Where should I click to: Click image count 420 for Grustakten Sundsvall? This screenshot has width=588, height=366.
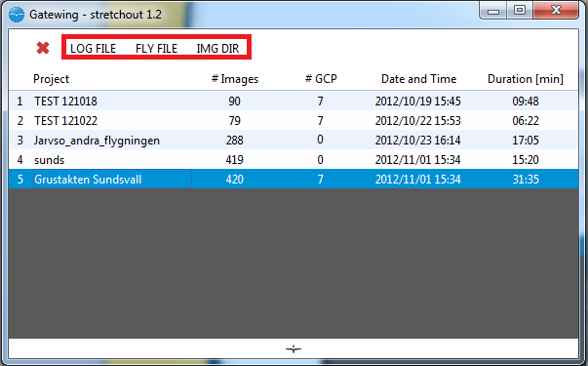pyautogui.click(x=234, y=179)
